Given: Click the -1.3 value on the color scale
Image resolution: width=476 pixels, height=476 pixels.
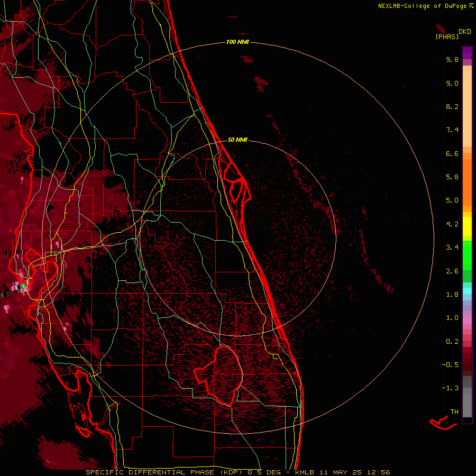Looking at the screenshot, I should tap(450, 388).
